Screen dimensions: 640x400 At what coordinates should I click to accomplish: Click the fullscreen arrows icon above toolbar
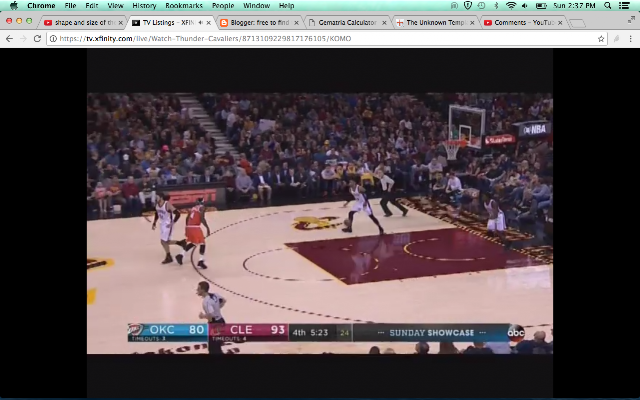[631, 20]
